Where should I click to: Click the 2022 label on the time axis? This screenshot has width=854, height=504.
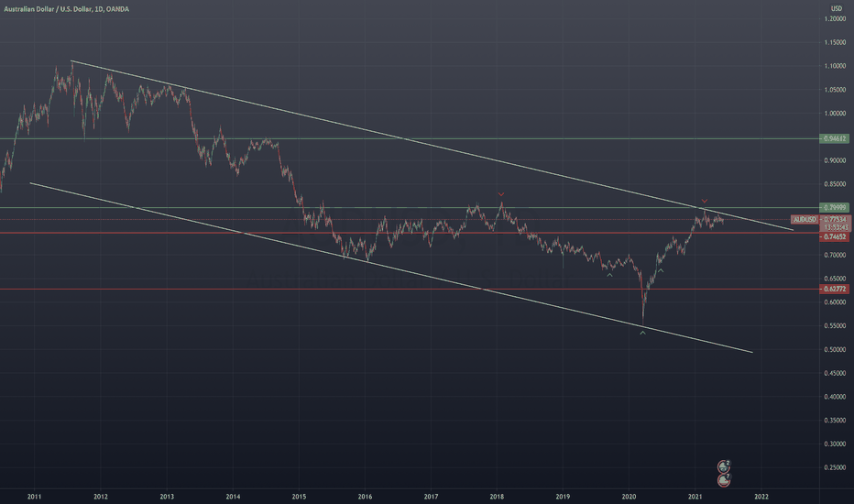(x=761, y=497)
